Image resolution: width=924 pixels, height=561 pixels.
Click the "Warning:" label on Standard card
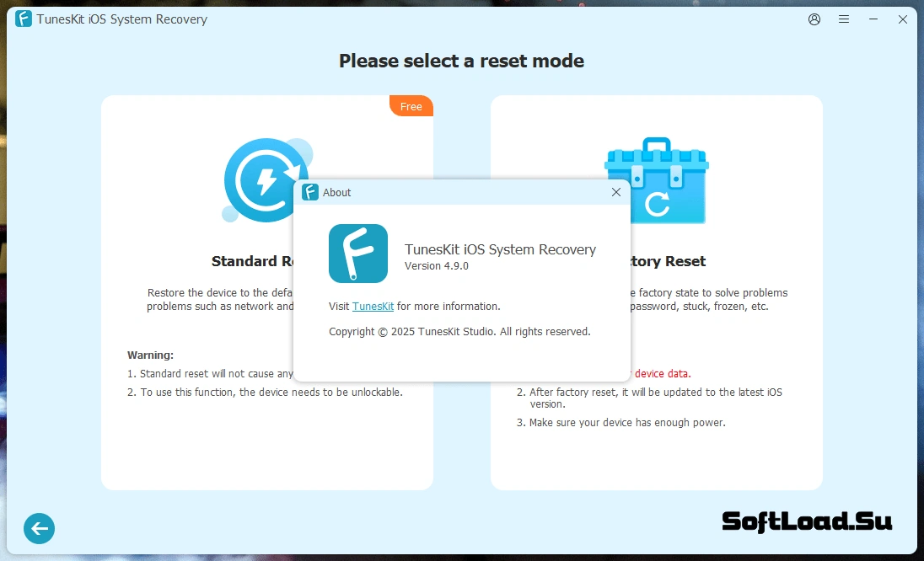click(x=150, y=355)
